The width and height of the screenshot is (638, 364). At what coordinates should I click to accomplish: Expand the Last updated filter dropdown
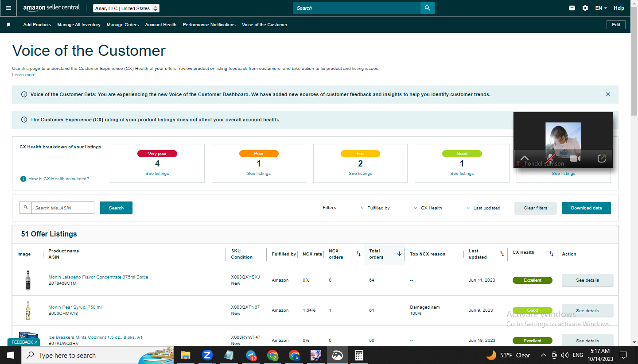point(483,208)
